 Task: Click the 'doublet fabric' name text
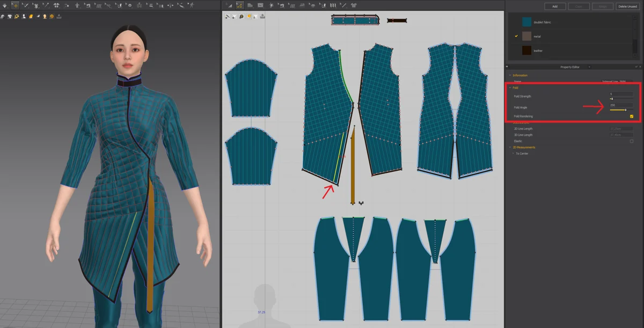(542, 22)
